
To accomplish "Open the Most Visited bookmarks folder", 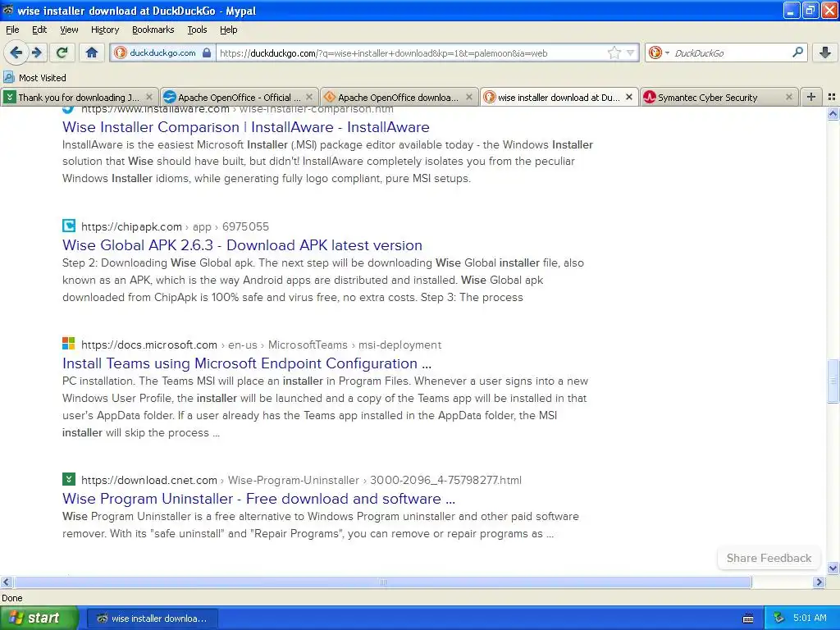I will pos(34,78).
